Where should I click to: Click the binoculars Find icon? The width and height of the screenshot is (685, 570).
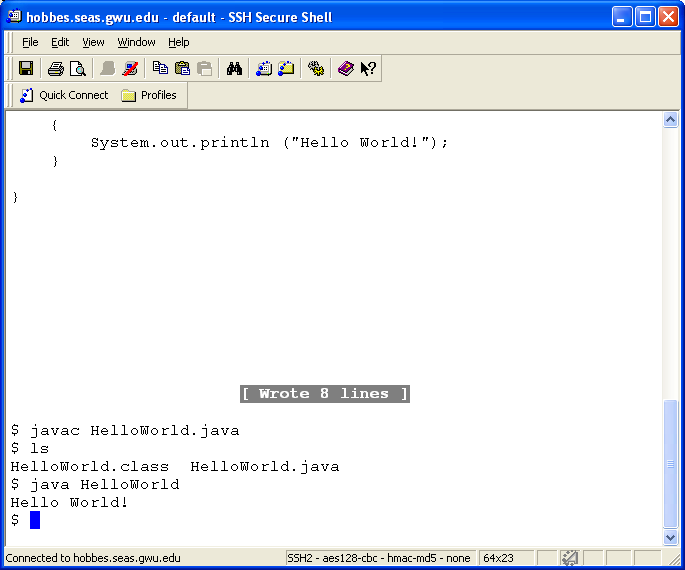tap(235, 68)
